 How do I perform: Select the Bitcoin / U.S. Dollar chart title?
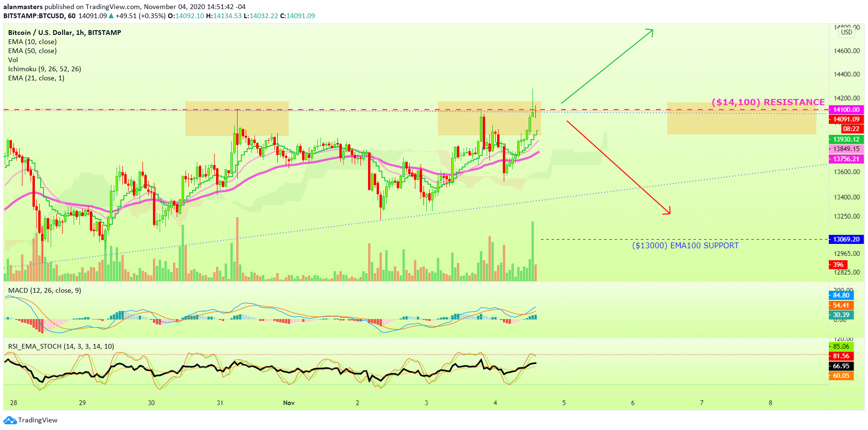65,33
